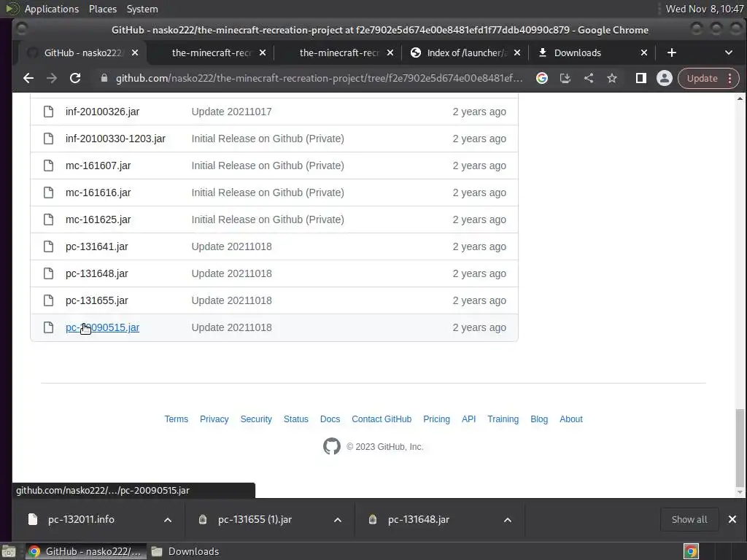This screenshot has height=560, width=747.
Task: View site information lock icon
Action: tap(104, 78)
